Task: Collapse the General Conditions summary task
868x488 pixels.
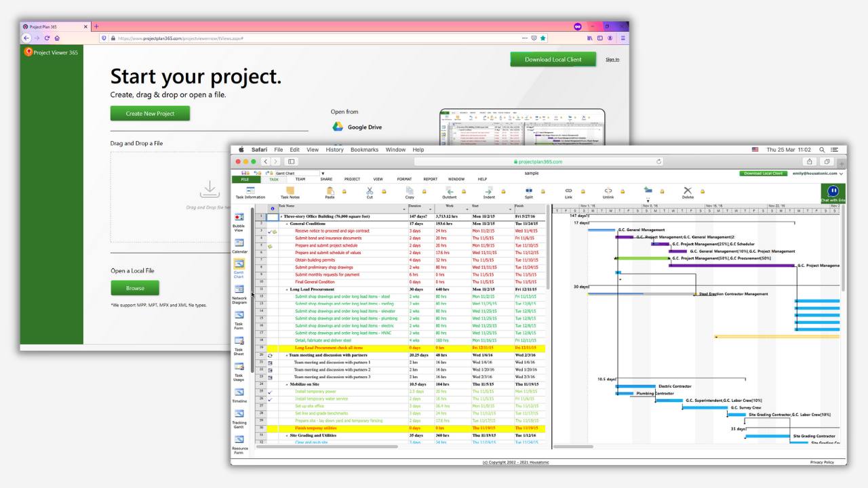Action: click(x=287, y=224)
